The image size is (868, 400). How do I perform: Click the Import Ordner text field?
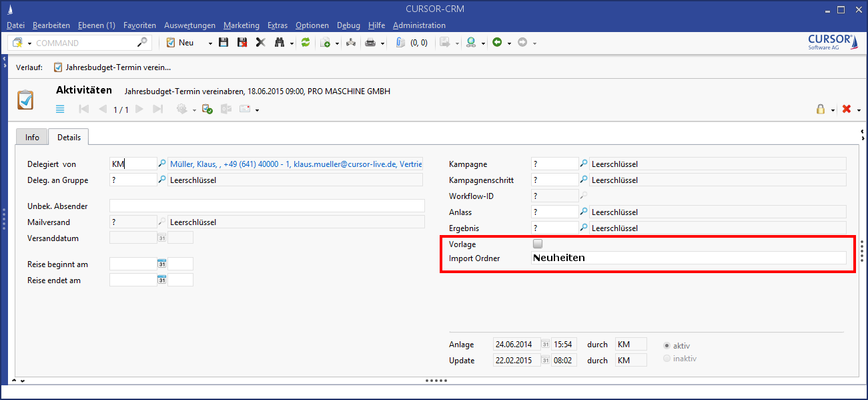[x=687, y=258]
